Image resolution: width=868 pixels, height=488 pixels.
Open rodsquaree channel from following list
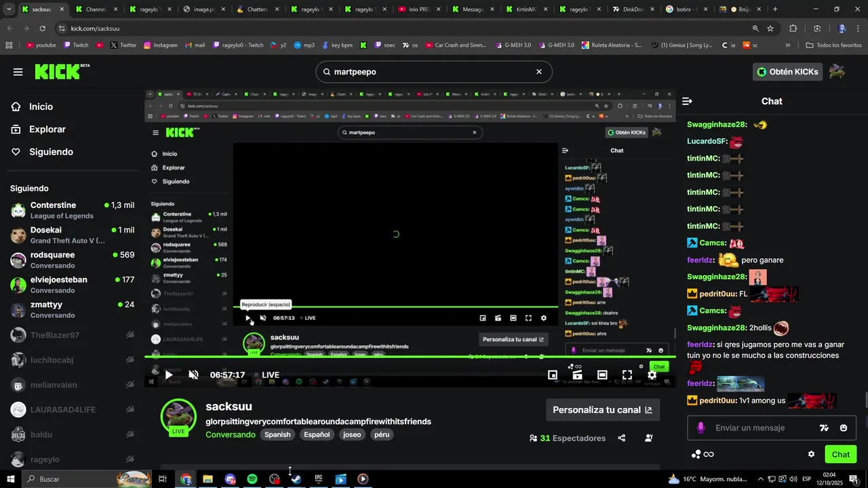coord(73,260)
